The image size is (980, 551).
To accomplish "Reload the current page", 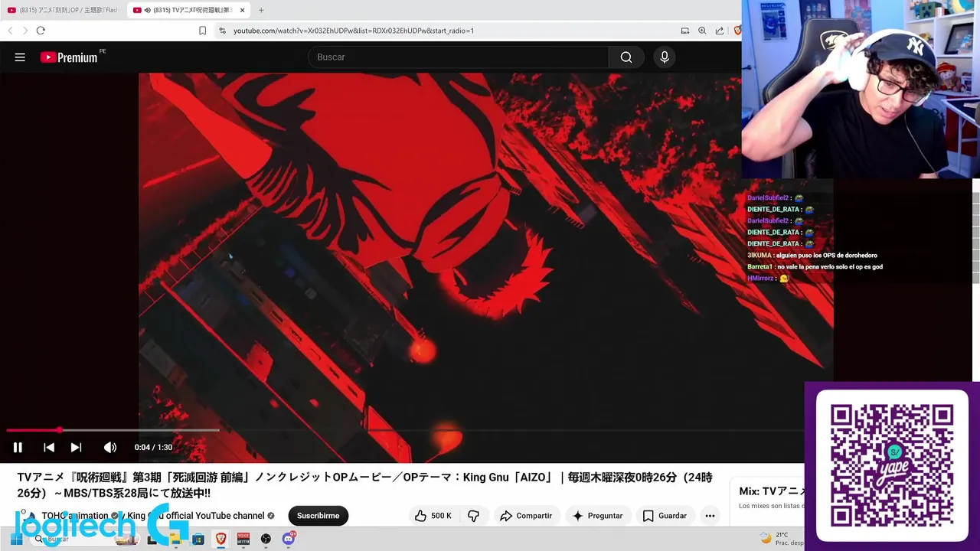I will (x=41, y=31).
